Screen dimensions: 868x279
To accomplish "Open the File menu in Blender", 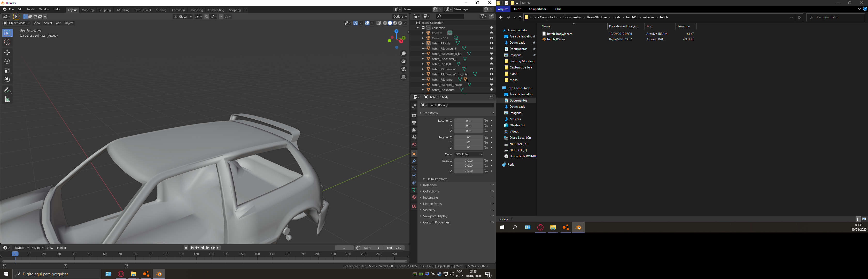I will (x=11, y=10).
